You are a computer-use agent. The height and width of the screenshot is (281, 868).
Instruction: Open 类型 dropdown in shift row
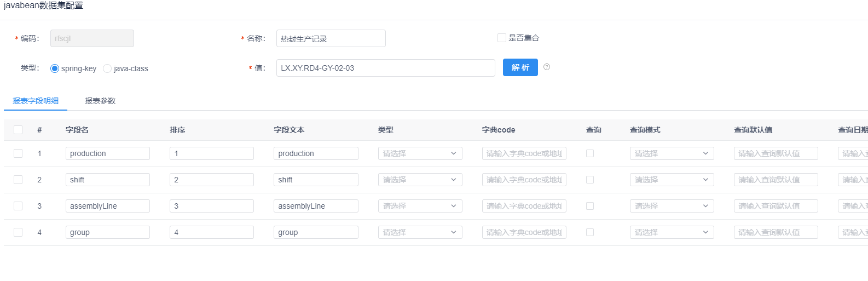click(420, 180)
